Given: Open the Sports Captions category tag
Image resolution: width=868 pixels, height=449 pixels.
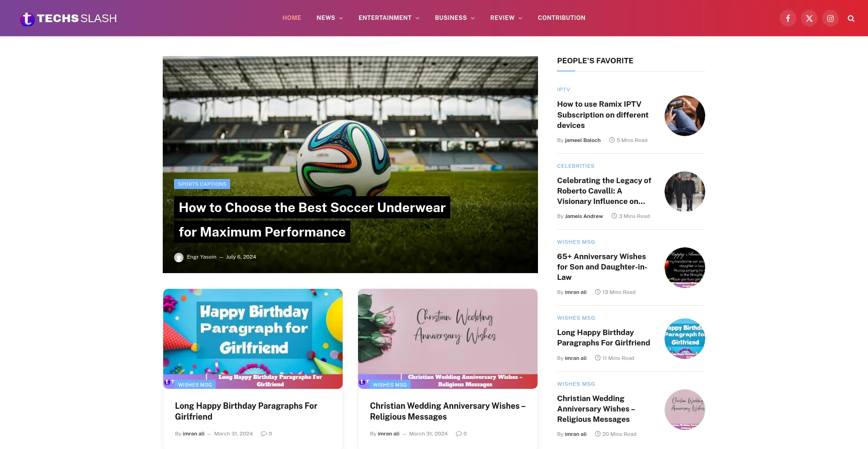Looking at the screenshot, I should click(202, 184).
